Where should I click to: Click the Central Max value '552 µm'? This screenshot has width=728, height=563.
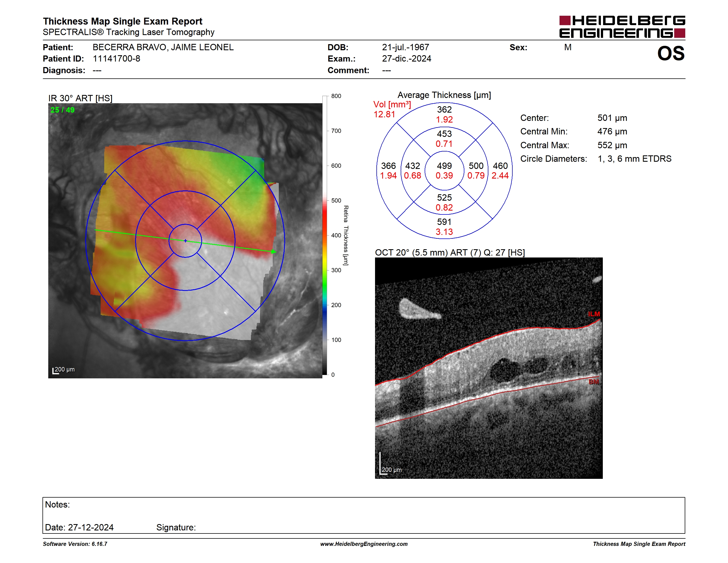coord(612,145)
